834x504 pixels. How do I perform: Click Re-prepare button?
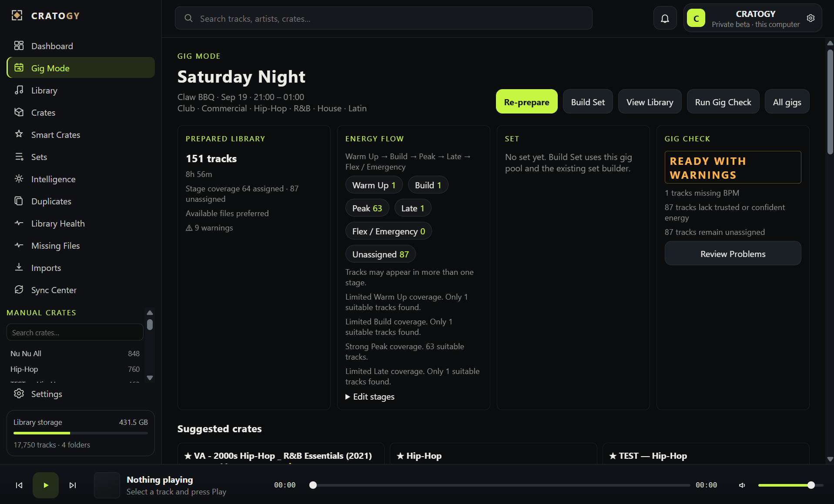(526, 102)
